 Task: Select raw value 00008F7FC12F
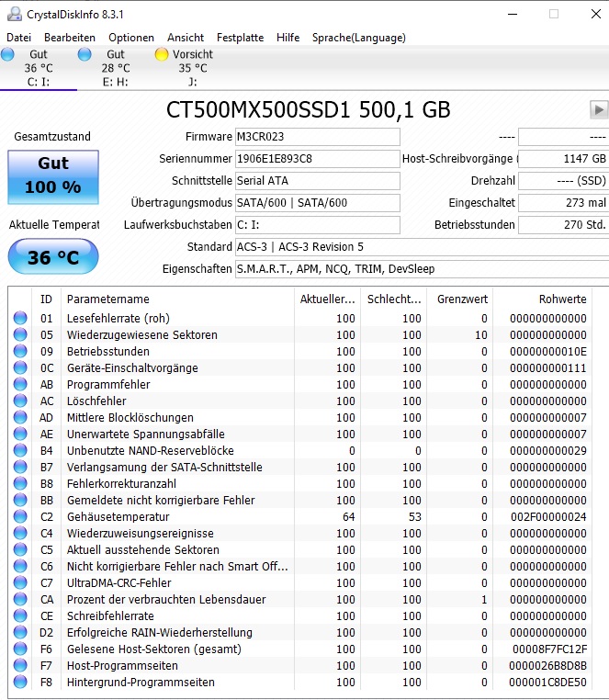(x=549, y=649)
